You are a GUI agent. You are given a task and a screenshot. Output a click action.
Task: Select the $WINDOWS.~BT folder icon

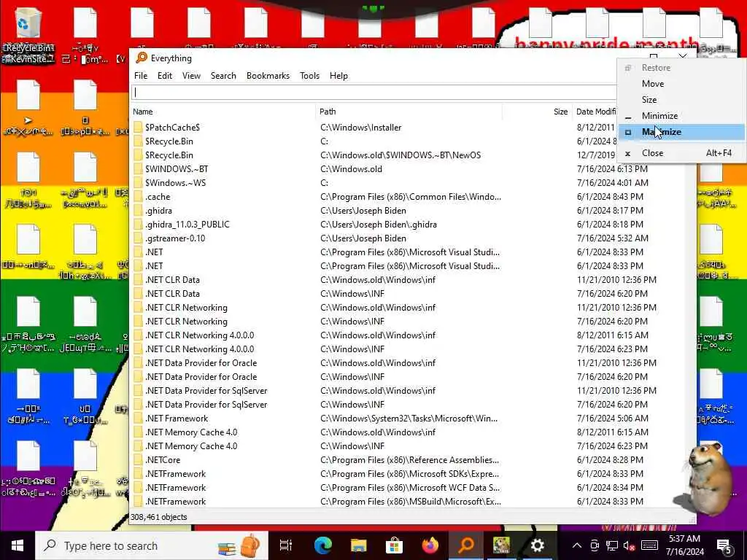(x=138, y=169)
